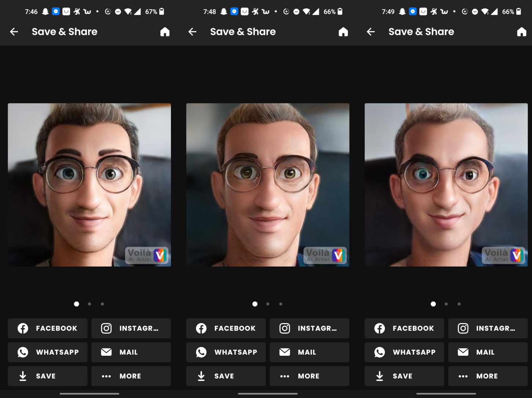Open More share options on the 7:49 screen
Viewport: 532px width, 398px height.
pos(488,376)
